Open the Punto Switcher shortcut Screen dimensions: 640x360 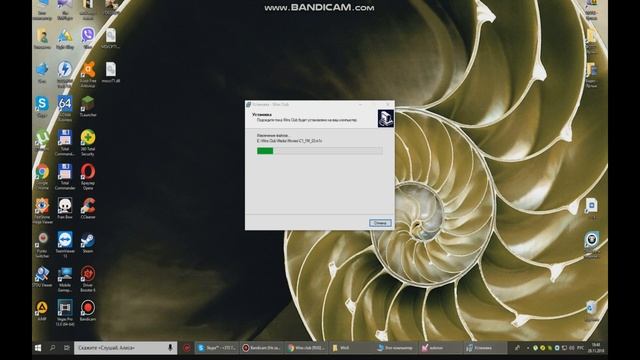tap(42, 244)
